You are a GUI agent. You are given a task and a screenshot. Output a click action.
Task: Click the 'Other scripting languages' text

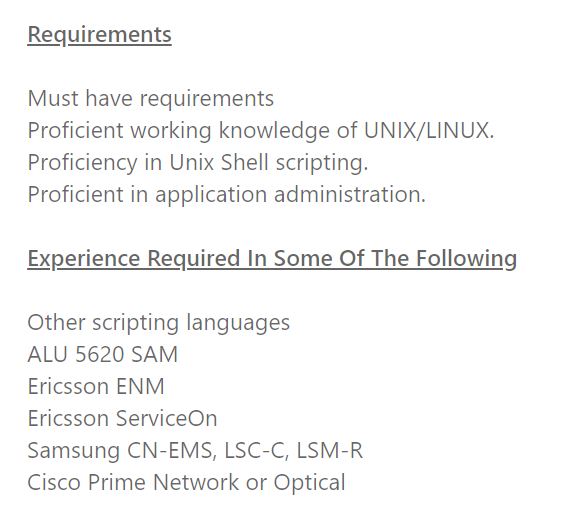coord(159,323)
